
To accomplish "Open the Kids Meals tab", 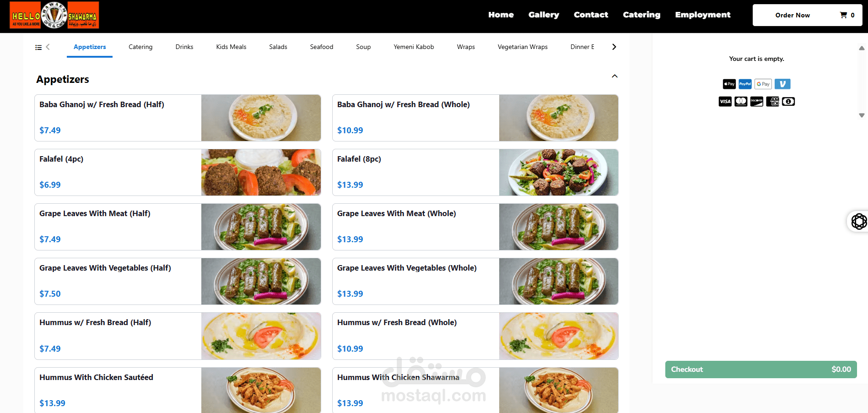I will coord(231,47).
